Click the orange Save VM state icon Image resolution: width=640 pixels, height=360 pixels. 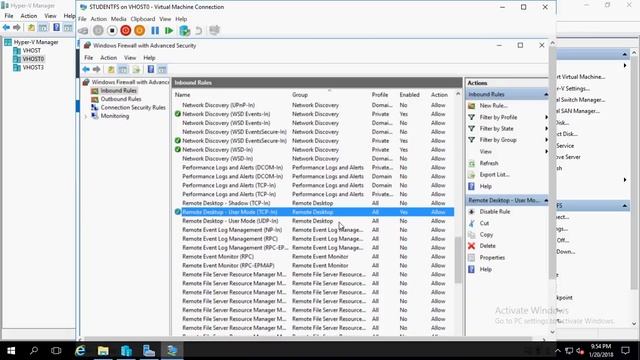[x=140, y=31]
